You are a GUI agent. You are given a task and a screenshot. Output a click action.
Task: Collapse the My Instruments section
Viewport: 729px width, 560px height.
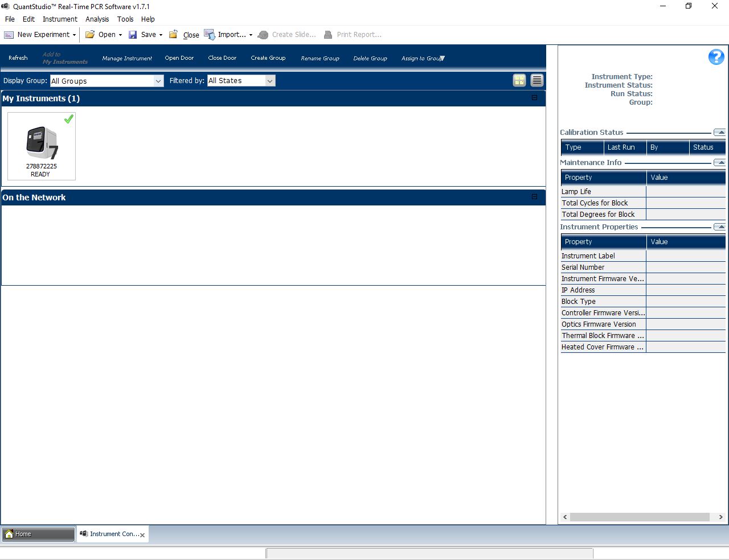click(x=534, y=98)
